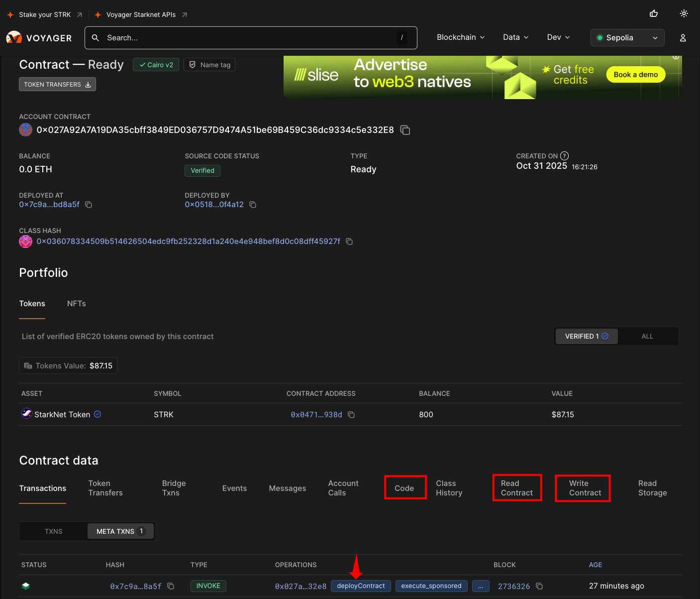
Task: Open the Read Contract tab
Action: tap(517, 487)
